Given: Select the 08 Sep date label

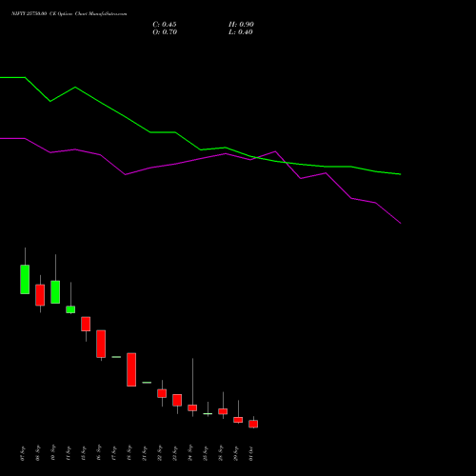Looking at the screenshot, I should (38, 453).
